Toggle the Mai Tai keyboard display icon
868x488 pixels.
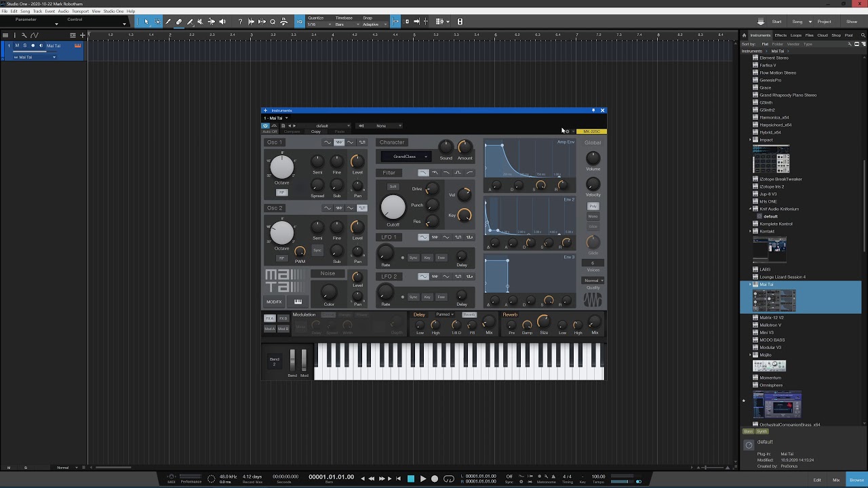[x=298, y=302]
